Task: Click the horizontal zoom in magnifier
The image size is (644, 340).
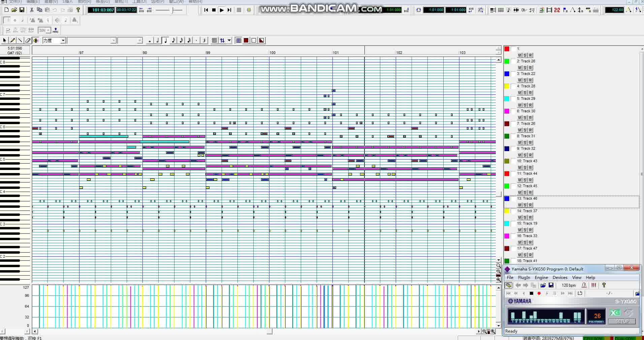Action: [x=493, y=331]
